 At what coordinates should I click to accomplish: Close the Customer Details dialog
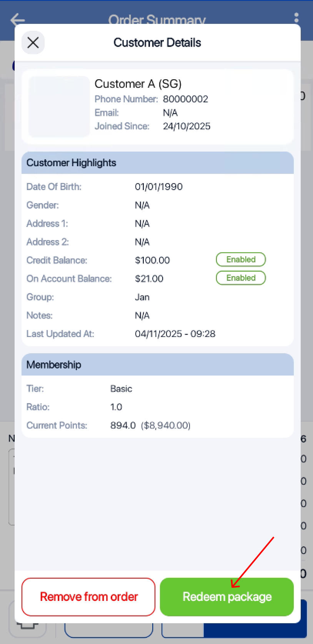point(33,43)
